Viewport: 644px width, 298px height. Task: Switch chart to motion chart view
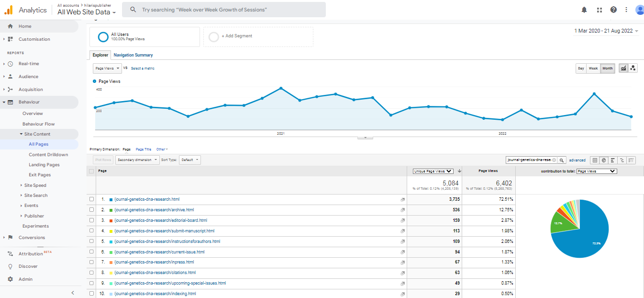click(633, 69)
